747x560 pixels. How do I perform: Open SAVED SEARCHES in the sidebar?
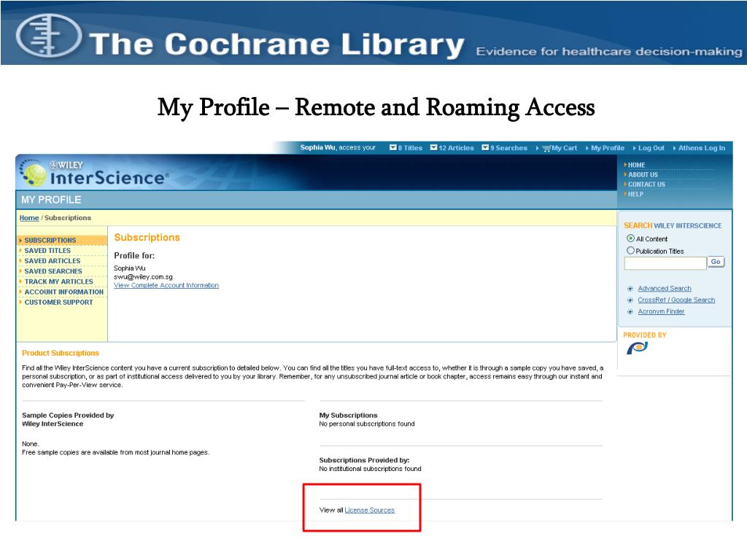click(53, 271)
